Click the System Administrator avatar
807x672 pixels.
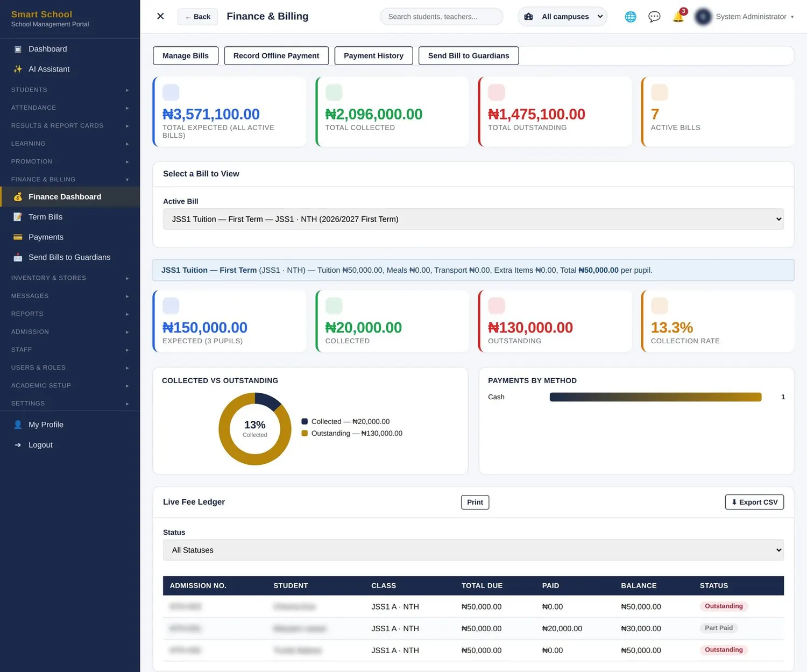[703, 17]
